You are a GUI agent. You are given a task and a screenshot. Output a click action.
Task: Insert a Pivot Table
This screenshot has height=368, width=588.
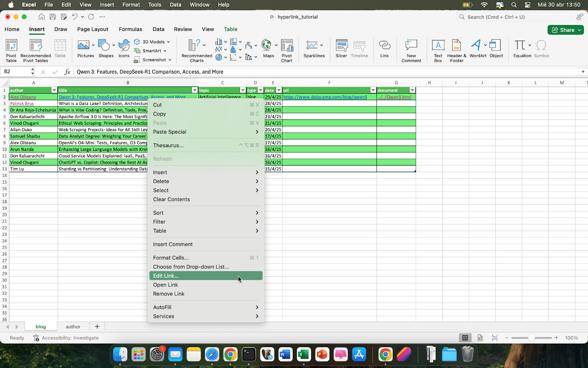point(11,50)
